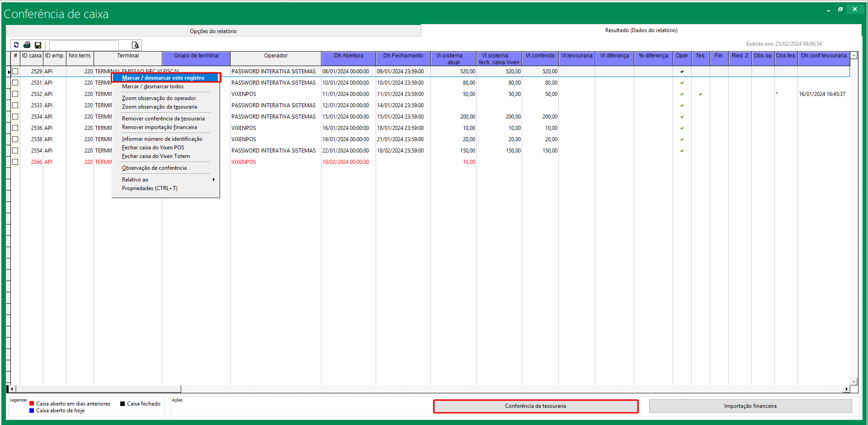Click the minimize window icon
This screenshot has height=425, width=868.
coord(828,10)
